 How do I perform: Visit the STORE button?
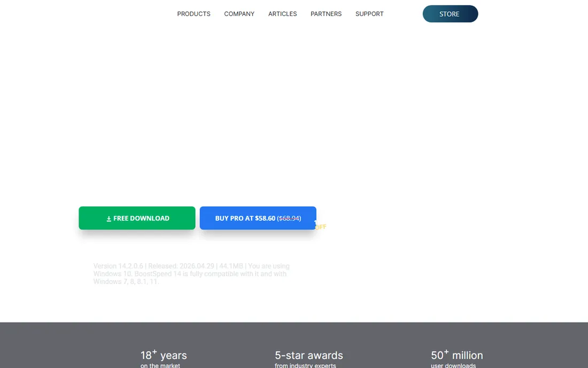tap(450, 14)
